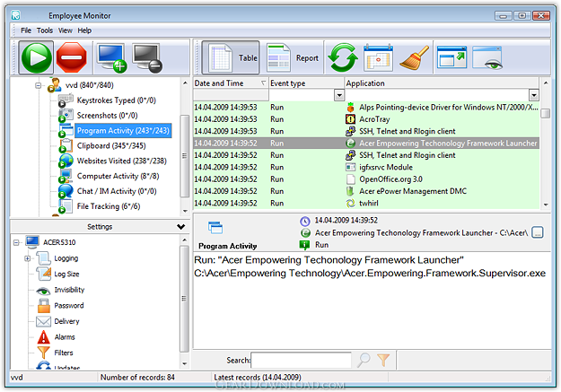Apply filter with the funnel icon beside Search

point(383,361)
